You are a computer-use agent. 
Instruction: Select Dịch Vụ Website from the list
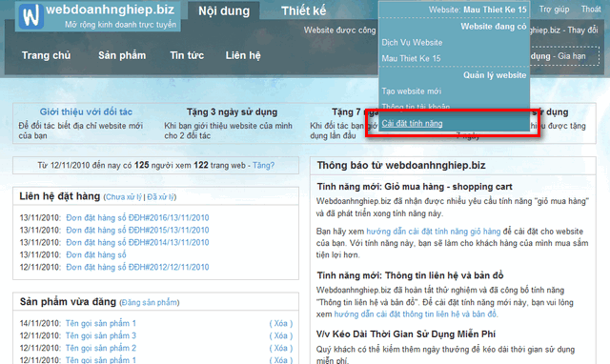[412, 42]
